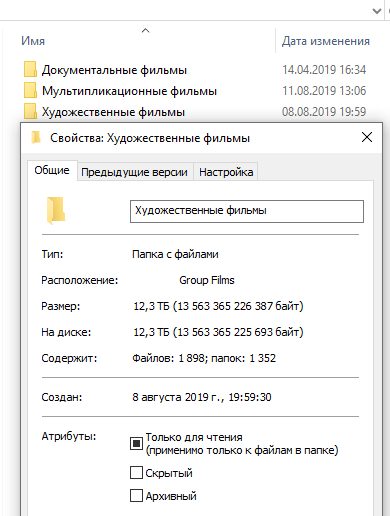The image size is (390, 516).
Task: Click the creation date 8 августа 2019 г.
Action: (202, 397)
